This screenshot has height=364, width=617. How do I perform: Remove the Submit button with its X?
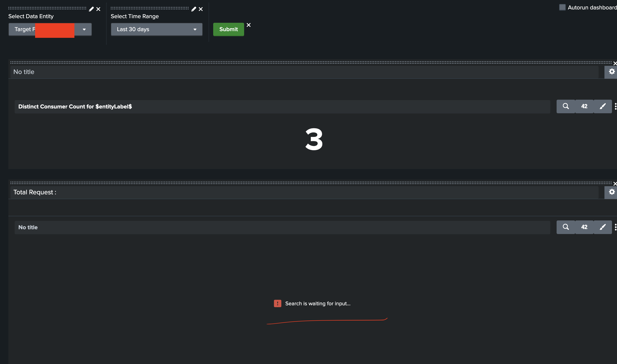249,25
